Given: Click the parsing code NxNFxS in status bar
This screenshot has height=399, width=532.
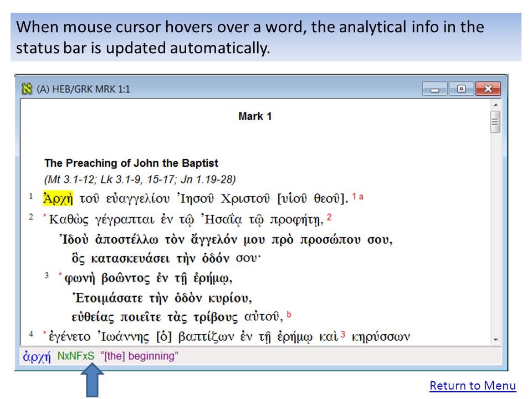Looking at the screenshot, I should tap(76, 356).
